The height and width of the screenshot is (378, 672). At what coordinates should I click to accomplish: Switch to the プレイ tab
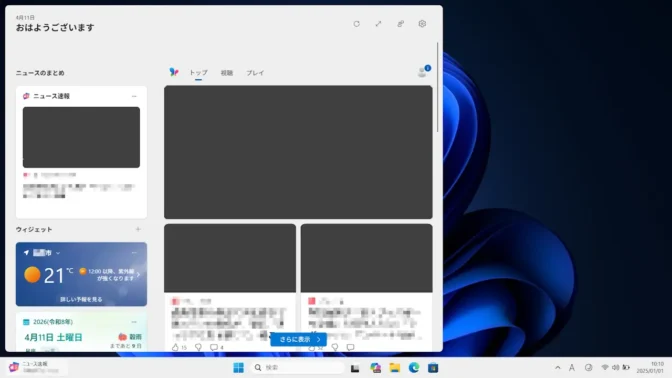pyautogui.click(x=255, y=73)
